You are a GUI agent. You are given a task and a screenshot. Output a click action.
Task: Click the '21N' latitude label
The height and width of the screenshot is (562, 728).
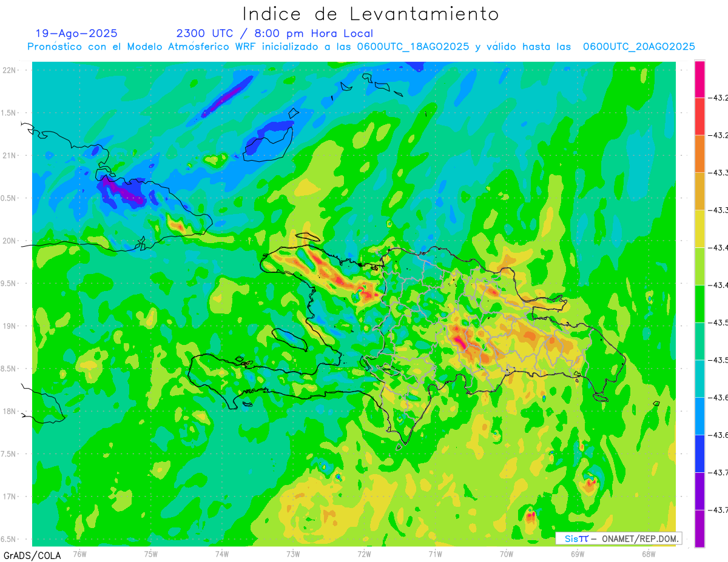click(x=10, y=156)
